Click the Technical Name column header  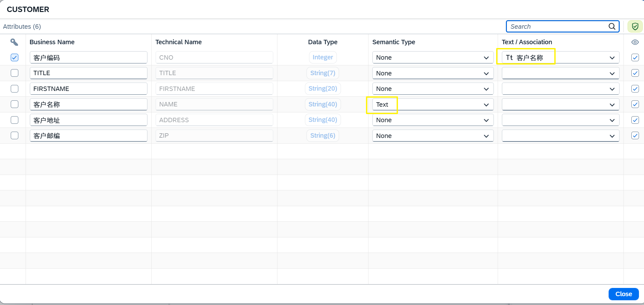tap(179, 42)
